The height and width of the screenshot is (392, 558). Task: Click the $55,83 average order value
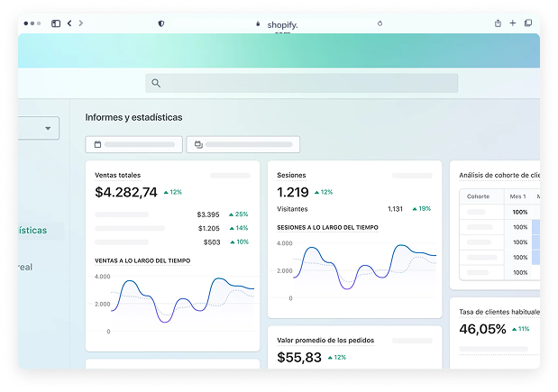pos(299,357)
